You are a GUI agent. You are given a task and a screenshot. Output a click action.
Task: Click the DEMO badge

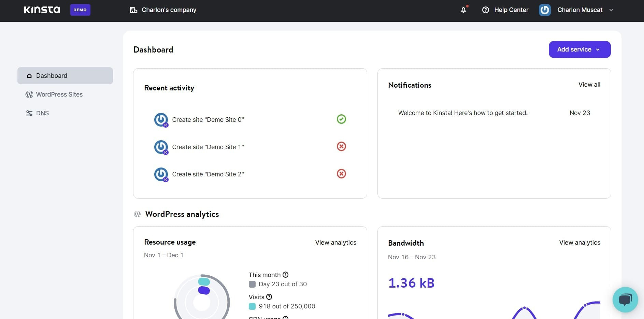80,10
